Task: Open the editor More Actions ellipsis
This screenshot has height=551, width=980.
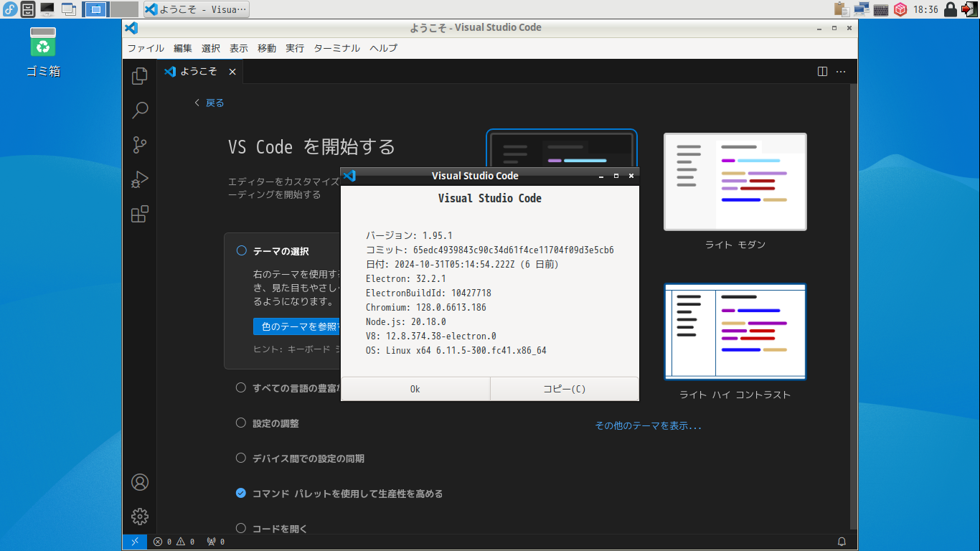Action: 841,72
